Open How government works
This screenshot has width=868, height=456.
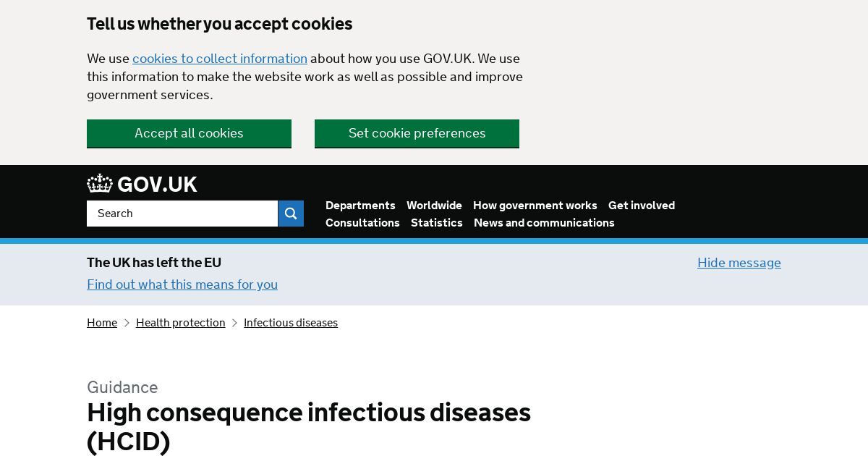pos(535,206)
